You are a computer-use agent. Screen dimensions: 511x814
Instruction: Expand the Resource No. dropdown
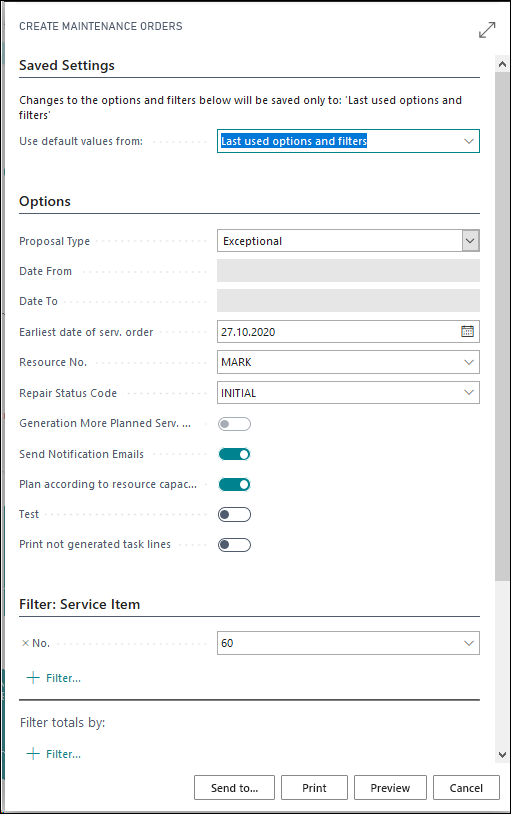point(469,362)
